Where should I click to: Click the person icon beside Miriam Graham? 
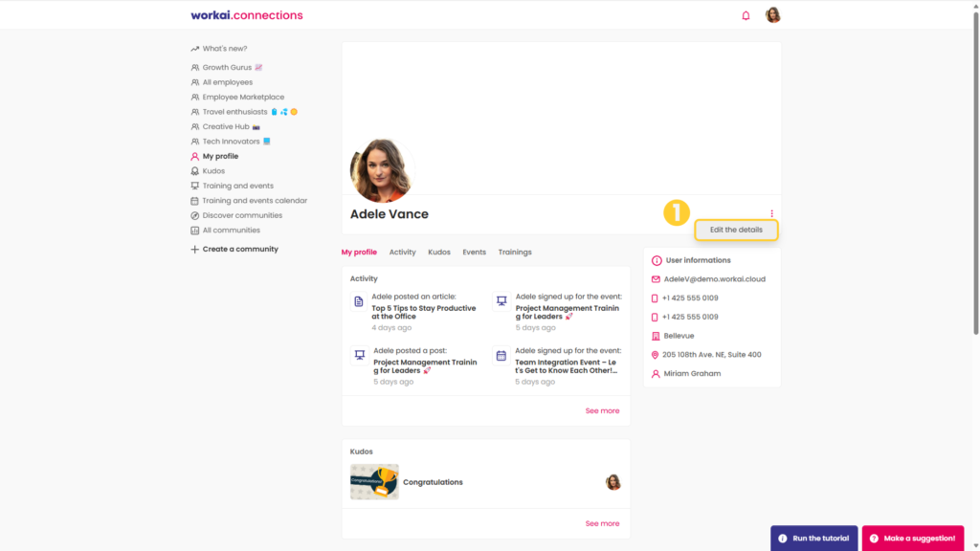(x=656, y=374)
